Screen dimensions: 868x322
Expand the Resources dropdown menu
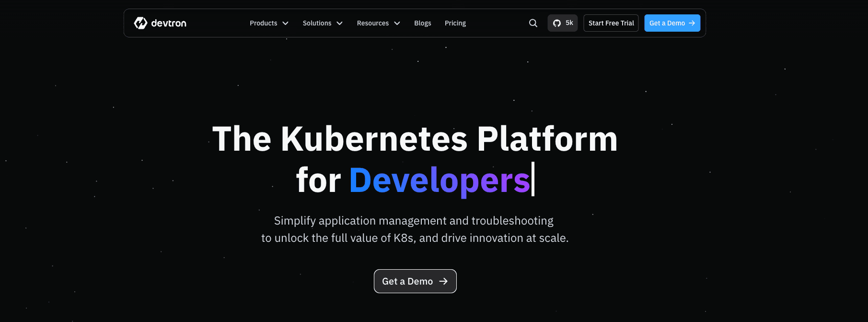pos(378,23)
